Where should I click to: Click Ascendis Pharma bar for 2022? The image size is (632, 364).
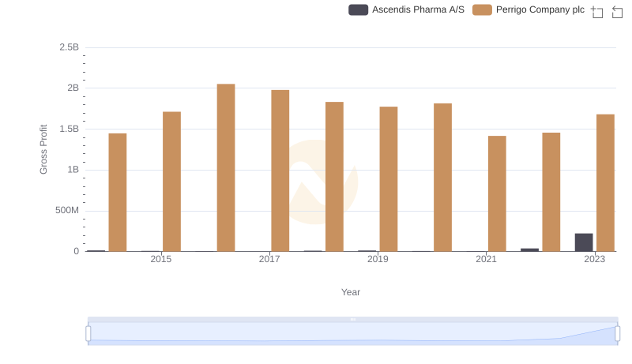click(x=529, y=250)
